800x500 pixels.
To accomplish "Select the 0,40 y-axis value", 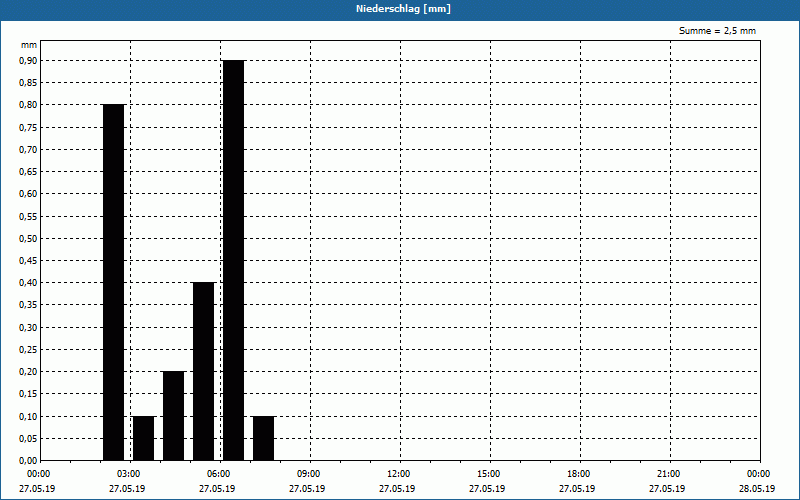I will click(28, 283).
